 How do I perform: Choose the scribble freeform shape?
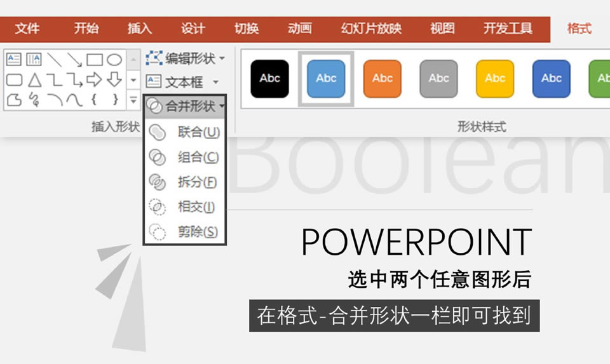[34, 100]
